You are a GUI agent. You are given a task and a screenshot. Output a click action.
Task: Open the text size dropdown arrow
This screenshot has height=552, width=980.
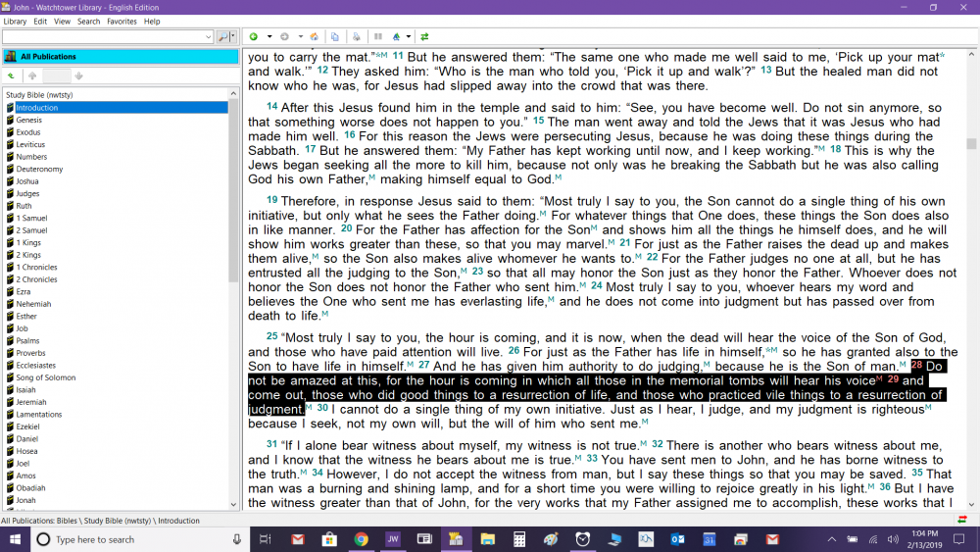pos(408,37)
